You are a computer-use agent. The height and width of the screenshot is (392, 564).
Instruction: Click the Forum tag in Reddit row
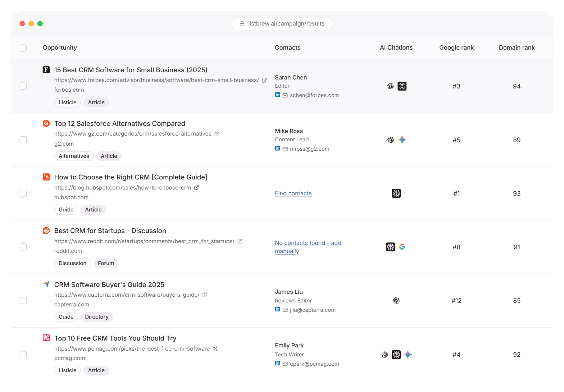(106, 263)
